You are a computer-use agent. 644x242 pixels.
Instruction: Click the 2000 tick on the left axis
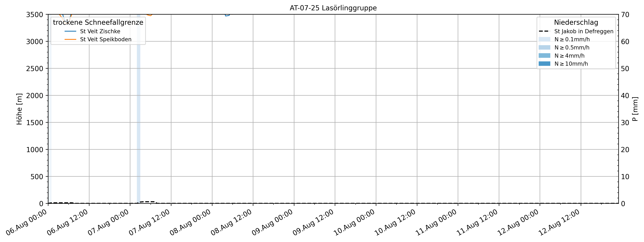coord(35,96)
